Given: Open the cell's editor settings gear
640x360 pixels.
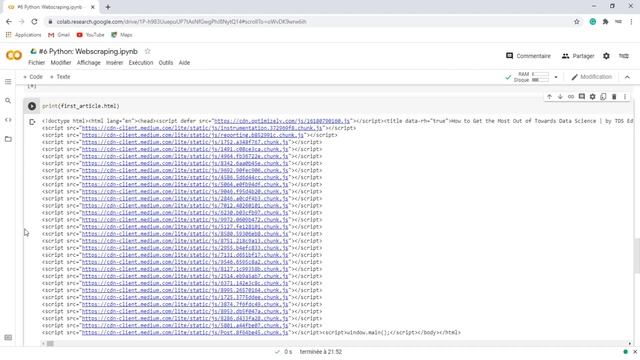Looking at the screenshot, I should [x=592, y=97].
